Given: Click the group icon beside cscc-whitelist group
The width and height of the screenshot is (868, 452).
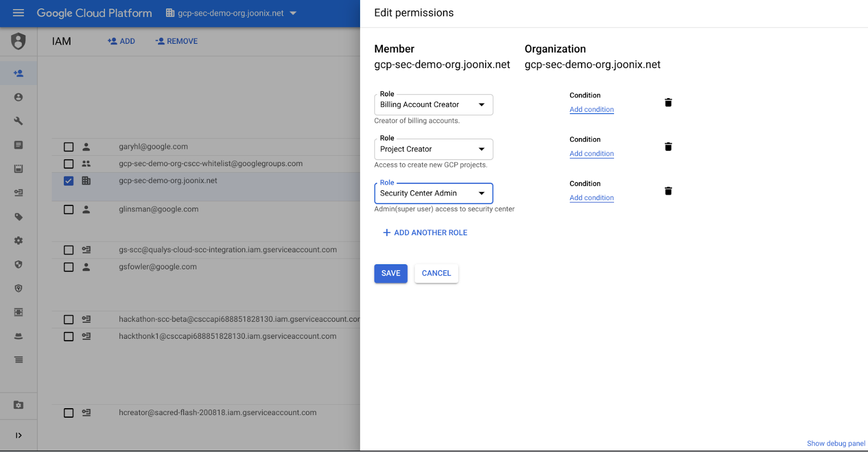Looking at the screenshot, I should (x=86, y=163).
